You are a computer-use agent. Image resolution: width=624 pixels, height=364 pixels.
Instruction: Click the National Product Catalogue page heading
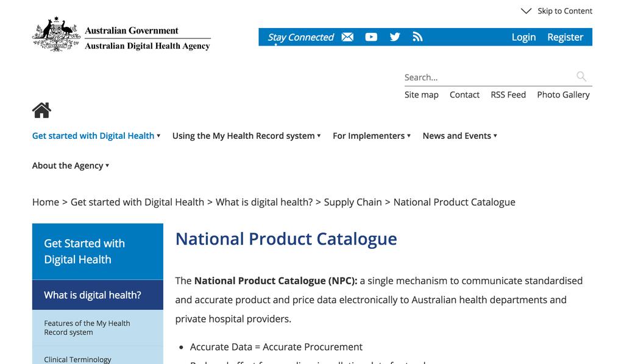[286, 239]
